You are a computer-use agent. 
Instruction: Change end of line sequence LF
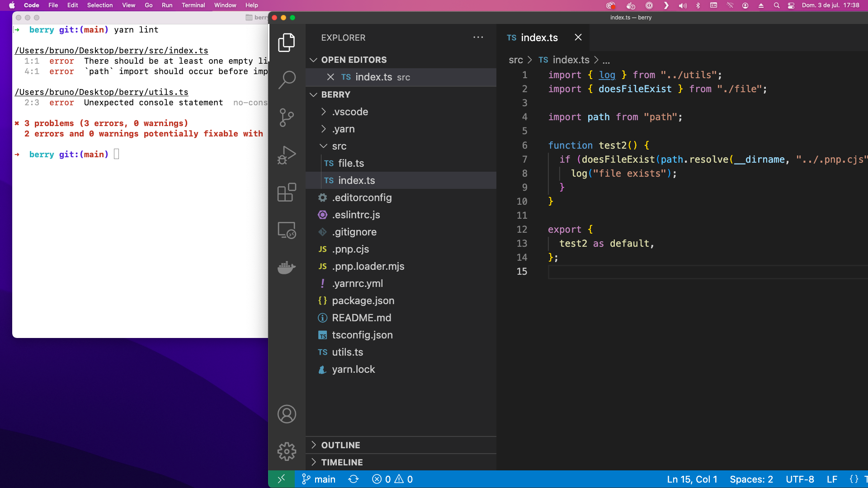tap(832, 479)
